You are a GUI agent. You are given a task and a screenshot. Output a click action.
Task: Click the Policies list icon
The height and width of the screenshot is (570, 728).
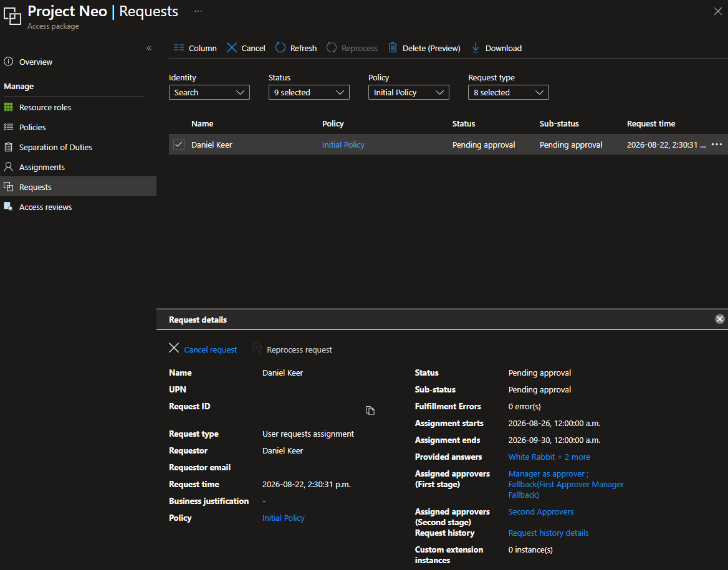[8, 126]
